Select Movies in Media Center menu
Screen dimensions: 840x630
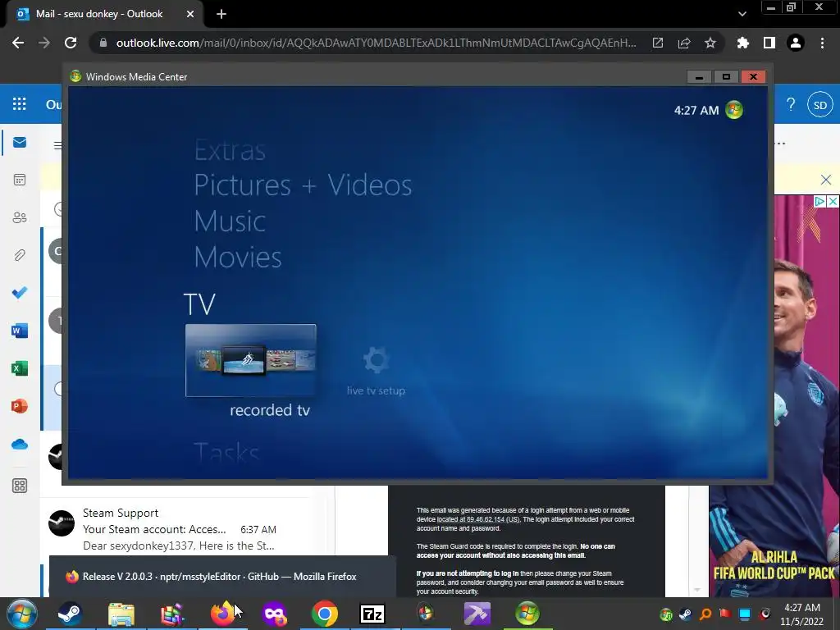(238, 257)
